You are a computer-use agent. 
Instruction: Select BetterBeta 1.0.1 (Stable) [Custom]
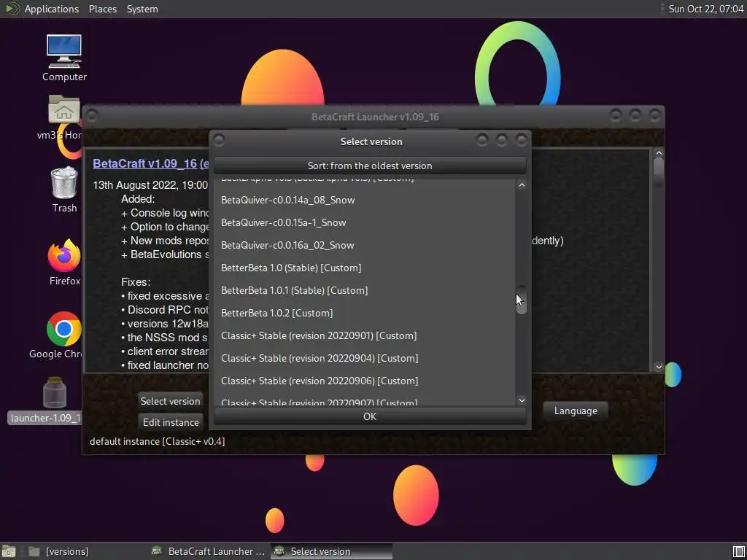365,290
